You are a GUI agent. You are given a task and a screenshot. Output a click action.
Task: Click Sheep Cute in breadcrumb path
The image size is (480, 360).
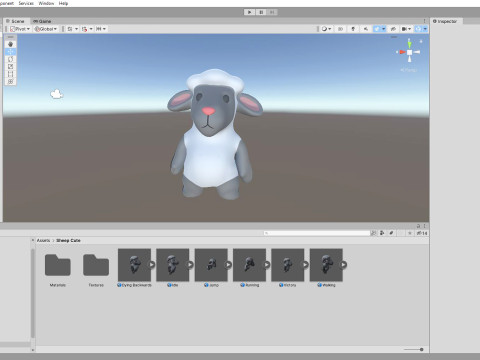point(68,240)
